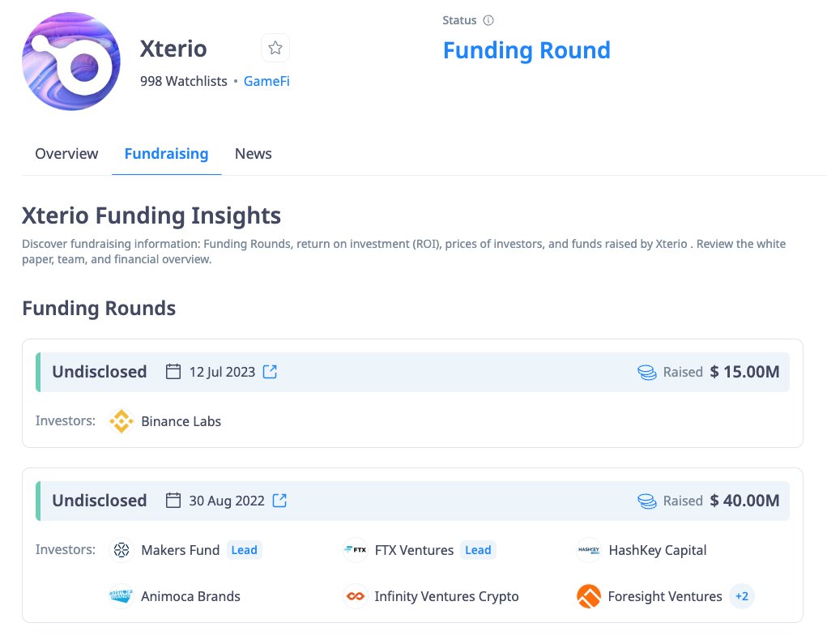This screenshot has height=644, width=827.
Task: Switch to the Overview tab
Action: pyautogui.click(x=66, y=154)
